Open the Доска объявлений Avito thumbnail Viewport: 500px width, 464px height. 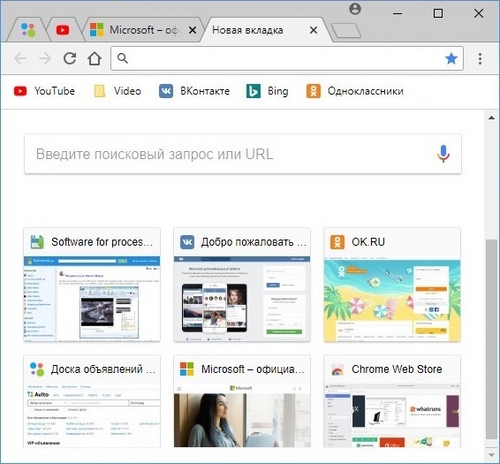[92, 401]
